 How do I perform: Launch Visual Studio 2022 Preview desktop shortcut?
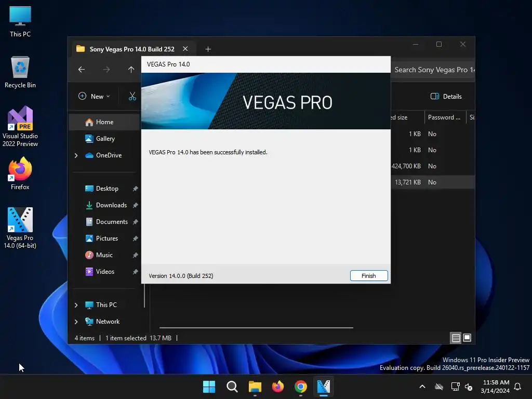20,127
